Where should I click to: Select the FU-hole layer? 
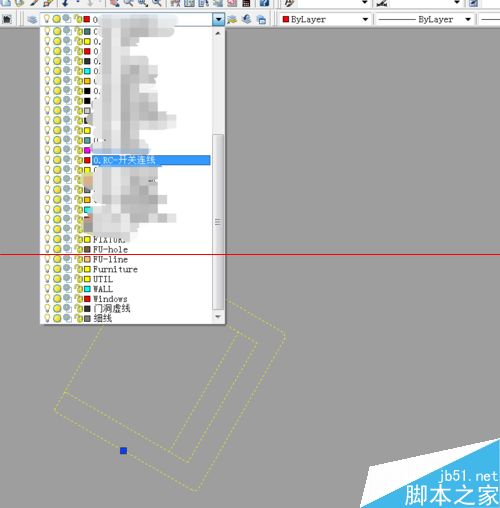tap(110, 249)
